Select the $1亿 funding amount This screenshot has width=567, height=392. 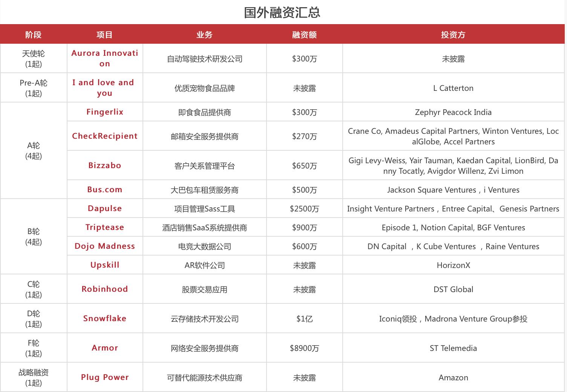(305, 319)
